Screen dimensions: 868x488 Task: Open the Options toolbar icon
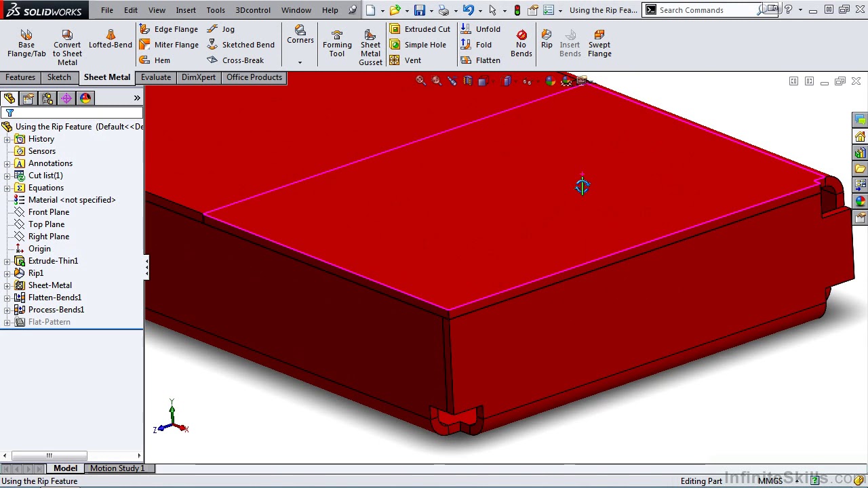click(x=549, y=10)
